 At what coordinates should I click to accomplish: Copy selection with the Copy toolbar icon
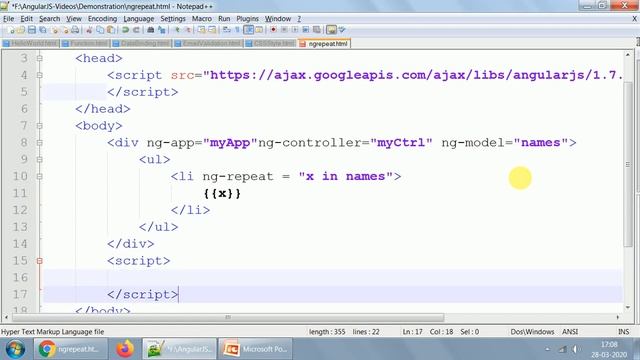(100, 30)
